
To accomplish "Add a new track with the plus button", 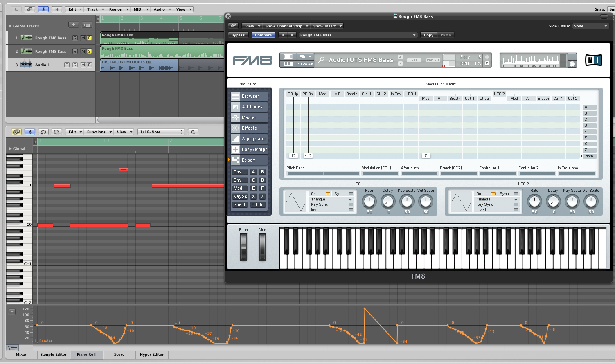I will pyautogui.click(x=74, y=25).
